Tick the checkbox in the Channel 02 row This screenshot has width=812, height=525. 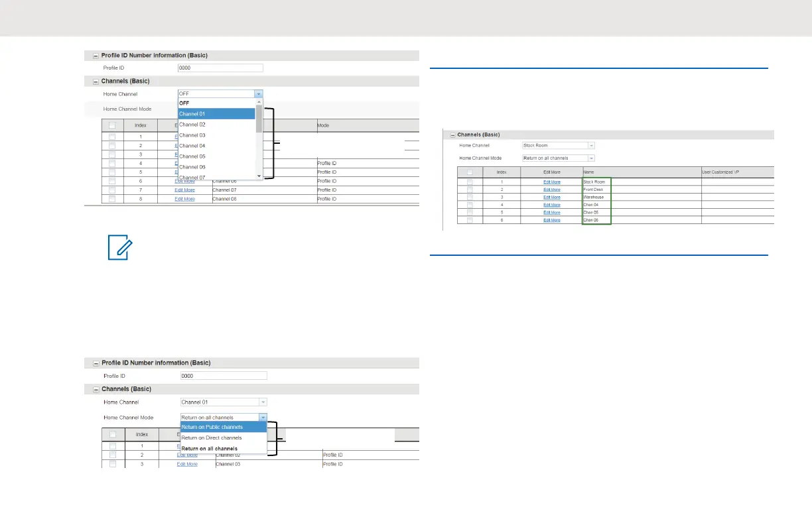tap(113, 455)
